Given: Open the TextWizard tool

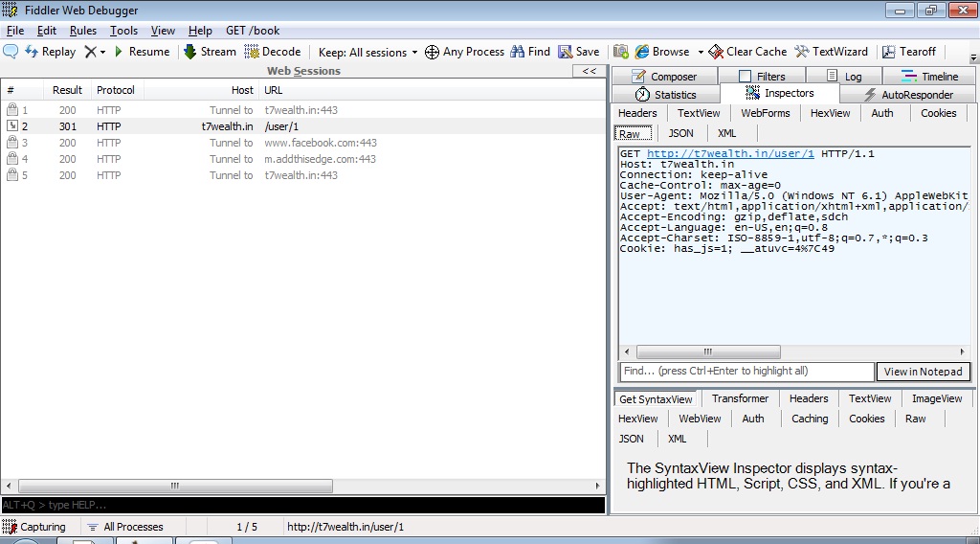Looking at the screenshot, I should tap(802, 52).
